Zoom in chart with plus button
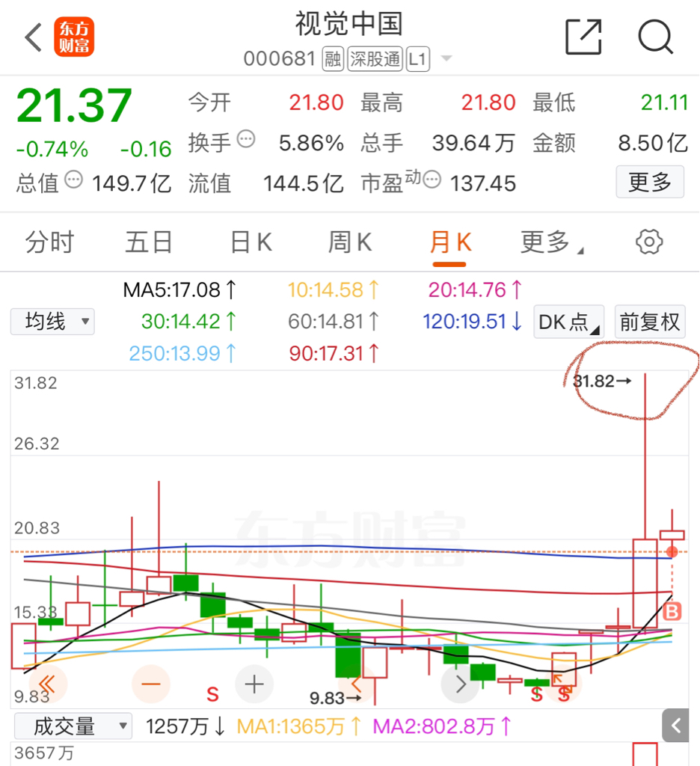This screenshot has width=700, height=766. coord(254,684)
